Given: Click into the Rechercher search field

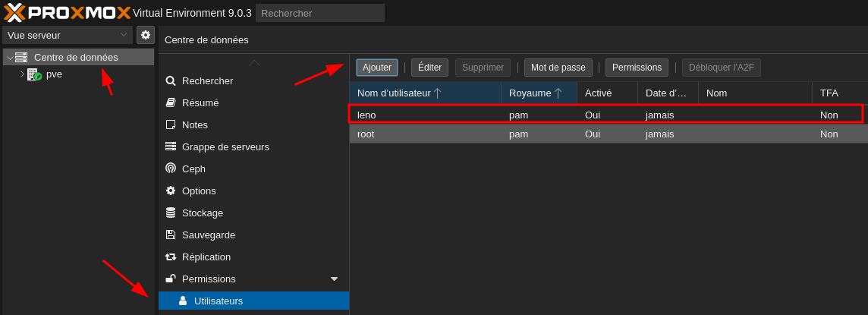Looking at the screenshot, I should coord(319,13).
